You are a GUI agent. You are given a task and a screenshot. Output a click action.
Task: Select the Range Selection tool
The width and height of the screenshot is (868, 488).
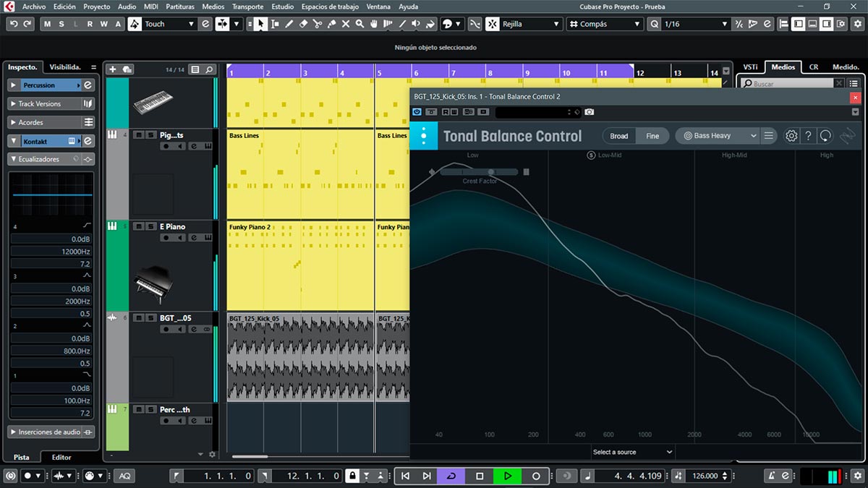point(275,24)
